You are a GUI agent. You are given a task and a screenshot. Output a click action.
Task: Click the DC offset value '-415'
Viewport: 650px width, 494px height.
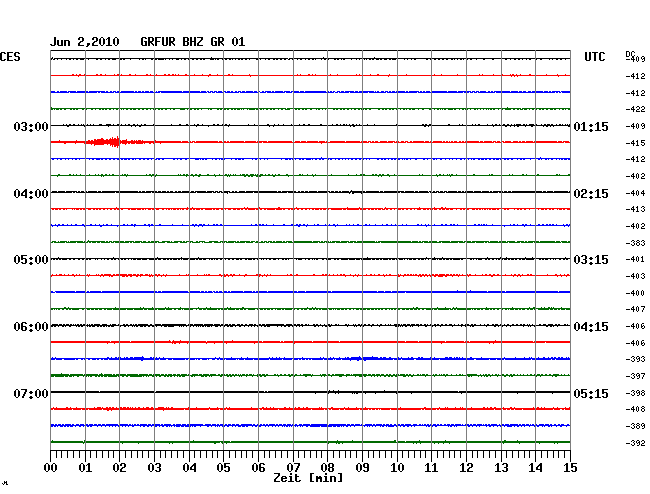[635, 143]
